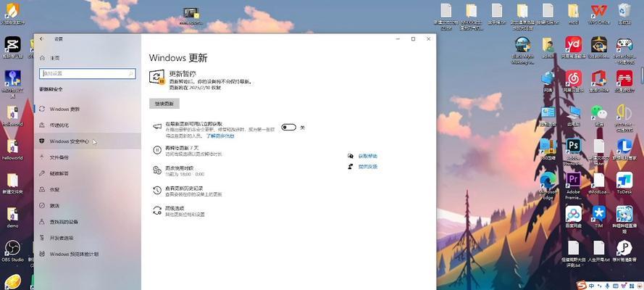This screenshot has width=644, height=290.
Task: Open Troubleshoot (疑难解答) in sidebar
Action: click(88, 173)
